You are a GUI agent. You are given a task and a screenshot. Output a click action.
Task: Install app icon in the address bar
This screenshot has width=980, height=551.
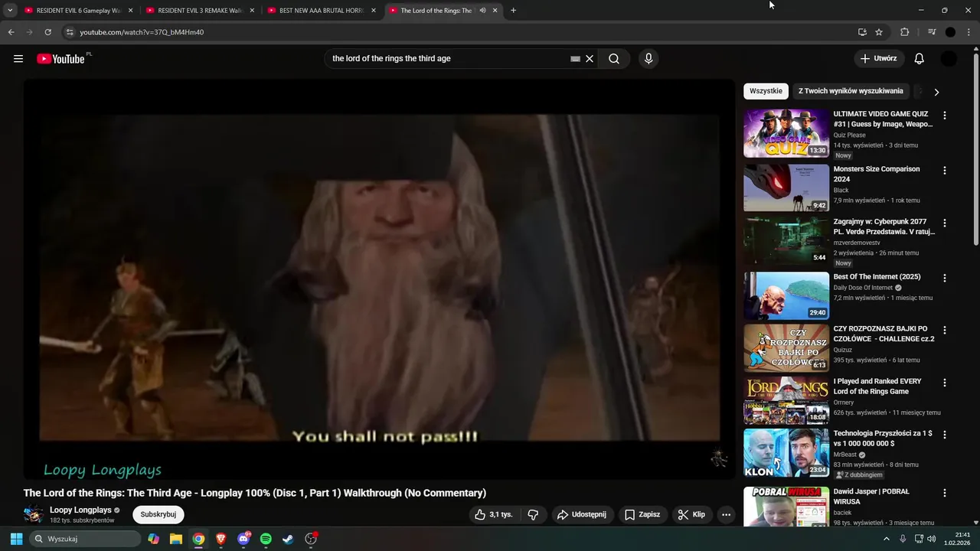click(863, 32)
